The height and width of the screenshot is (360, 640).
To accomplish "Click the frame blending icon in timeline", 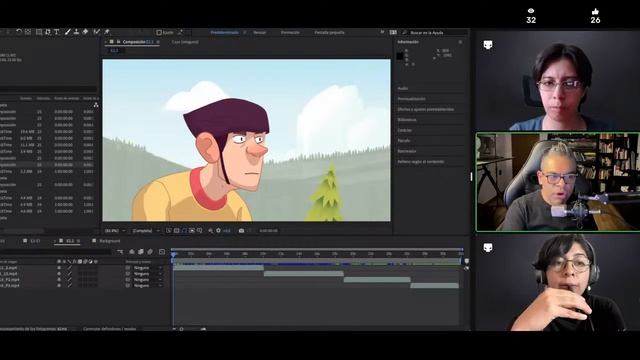I will [x=141, y=252].
